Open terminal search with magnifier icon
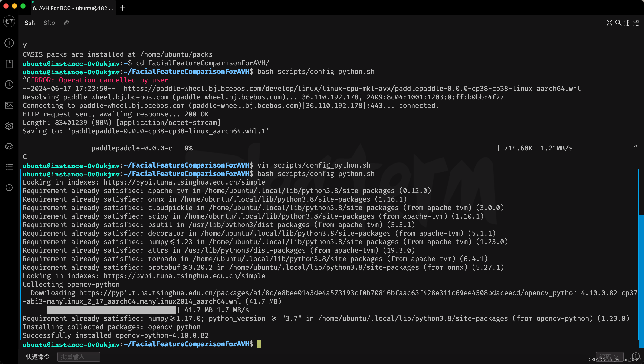The height and width of the screenshot is (364, 644). pos(618,23)
